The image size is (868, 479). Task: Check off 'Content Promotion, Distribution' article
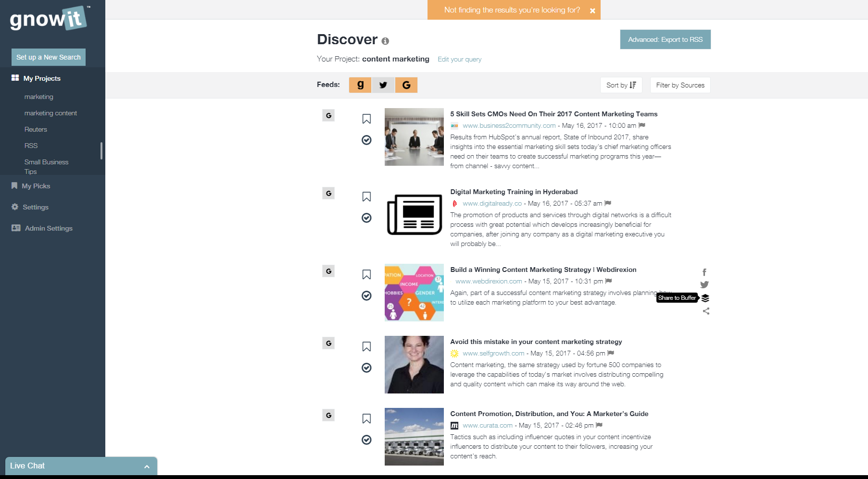(366, 440)
